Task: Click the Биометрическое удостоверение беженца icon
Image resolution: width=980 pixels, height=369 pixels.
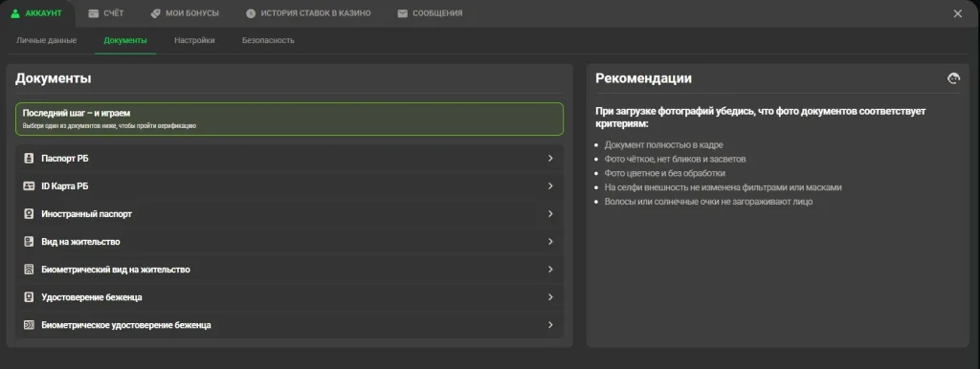Action: coord(28,325)
